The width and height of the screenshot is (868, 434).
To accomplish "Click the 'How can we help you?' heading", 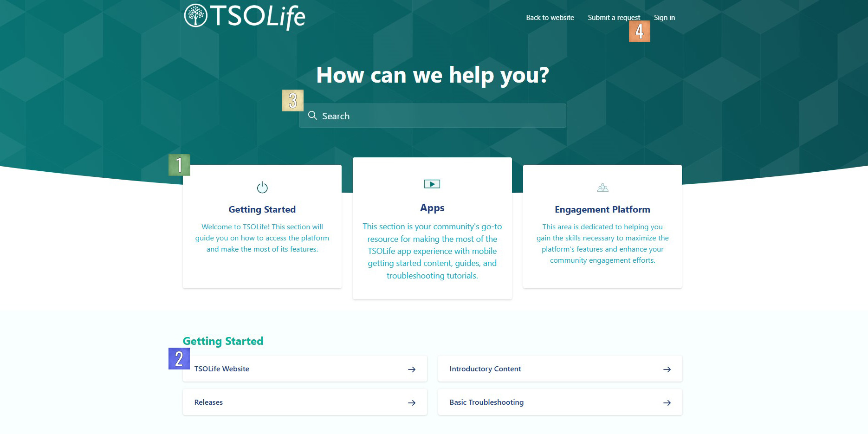I will pos(433,75).
